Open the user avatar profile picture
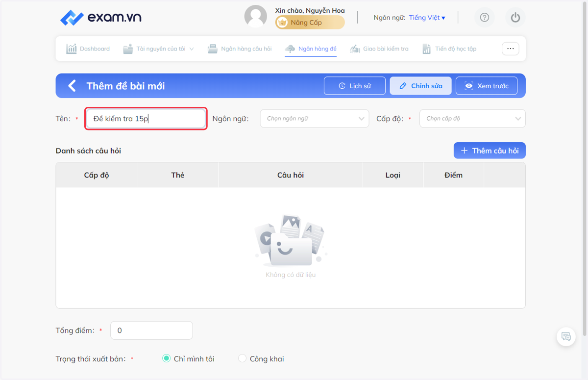The width and height of the screenshot is (588, 380). pyautogui.click(x=256, y=17)
